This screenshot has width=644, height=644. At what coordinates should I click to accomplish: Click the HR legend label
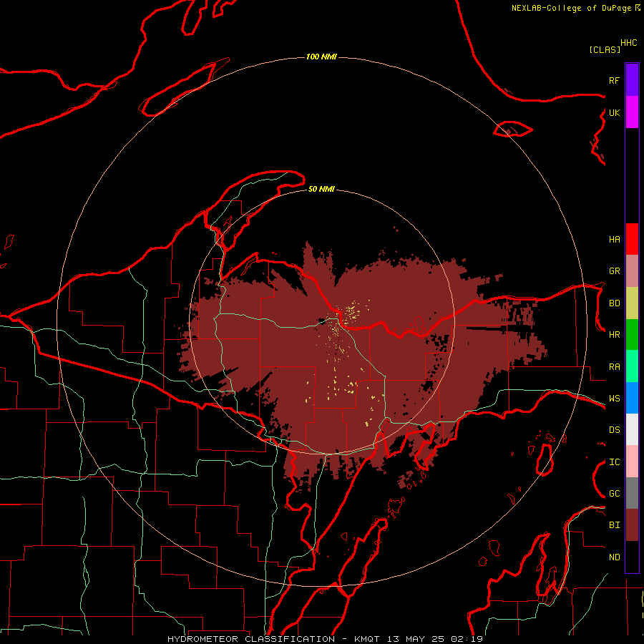[x=614, y=335]
